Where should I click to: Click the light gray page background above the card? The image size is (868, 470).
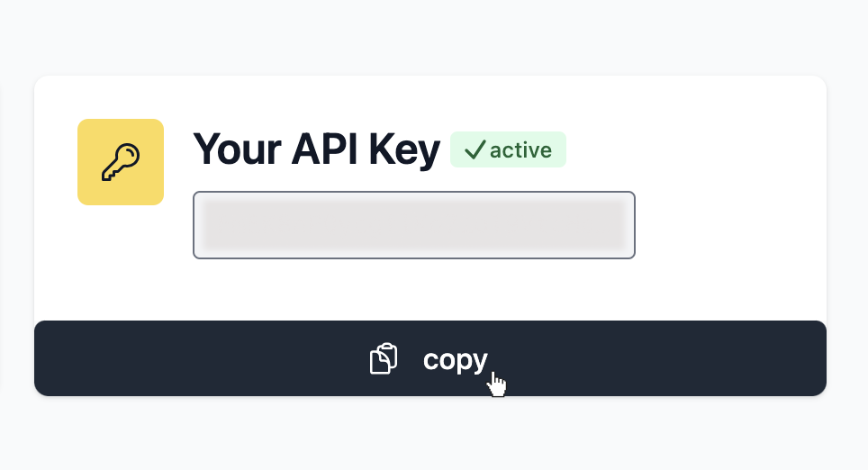pos(430,36)
